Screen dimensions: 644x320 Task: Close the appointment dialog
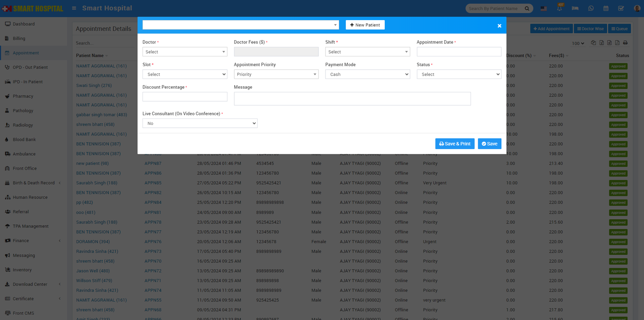499,26
